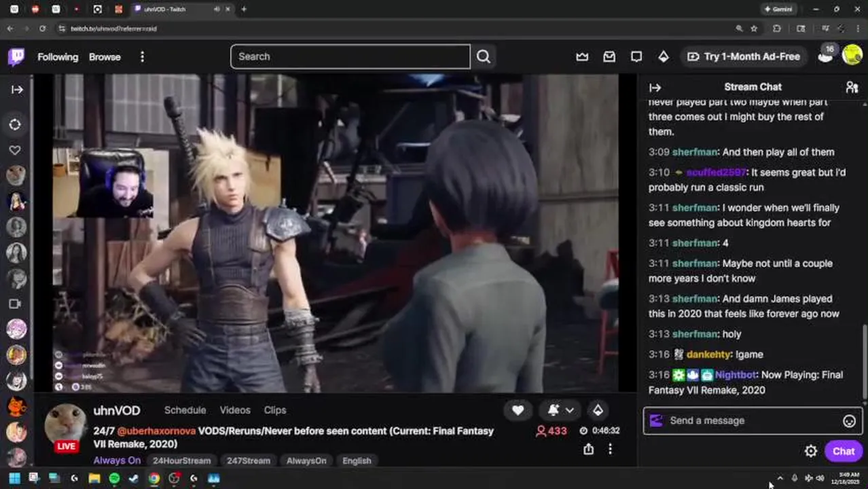Toggle the notification bell for uhnVOD

point(554,410)
